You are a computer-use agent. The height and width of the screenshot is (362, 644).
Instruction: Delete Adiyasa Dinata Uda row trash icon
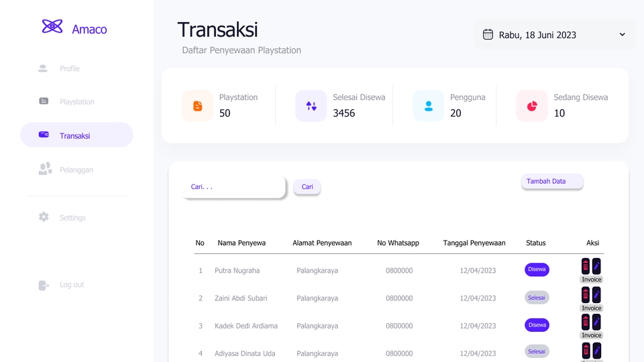tap(586, 351)
